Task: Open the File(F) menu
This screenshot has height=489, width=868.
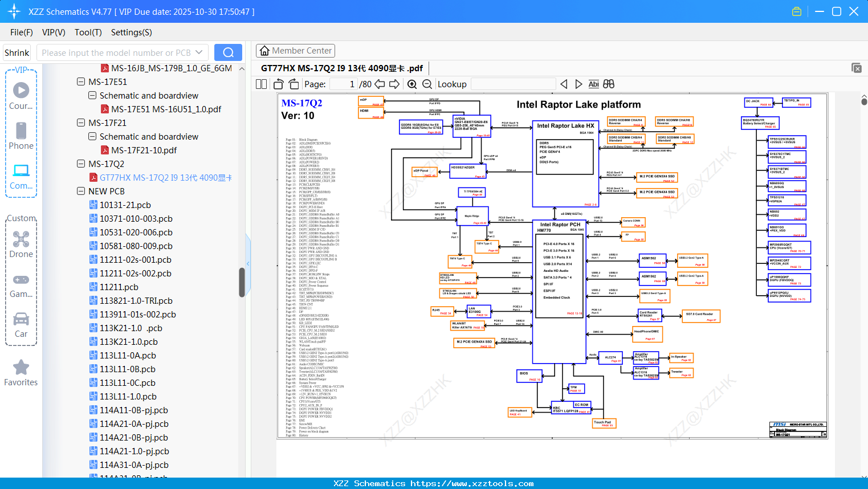Action: coord(22,32)
